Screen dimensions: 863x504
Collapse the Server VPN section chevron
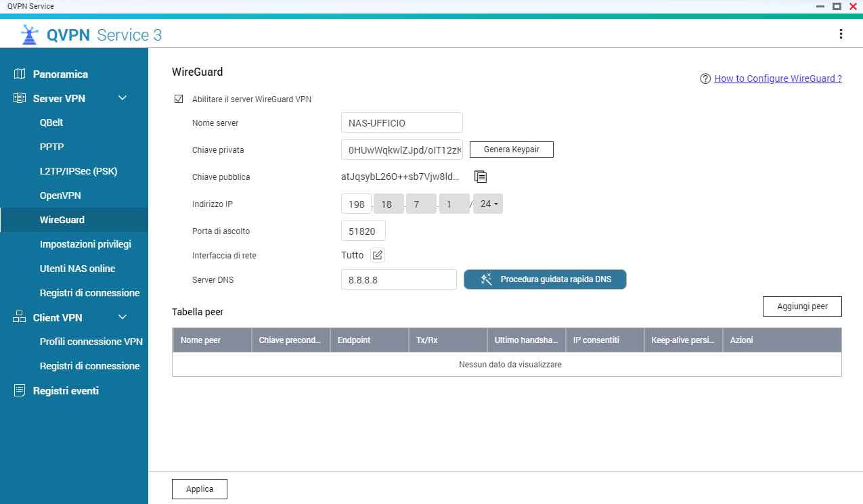(x=123, y=98)
